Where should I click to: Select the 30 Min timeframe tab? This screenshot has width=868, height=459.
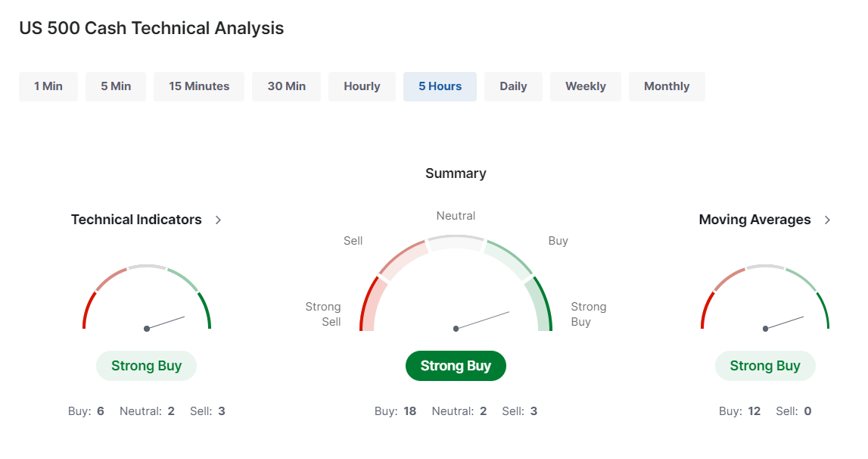(x=286, y=86)
